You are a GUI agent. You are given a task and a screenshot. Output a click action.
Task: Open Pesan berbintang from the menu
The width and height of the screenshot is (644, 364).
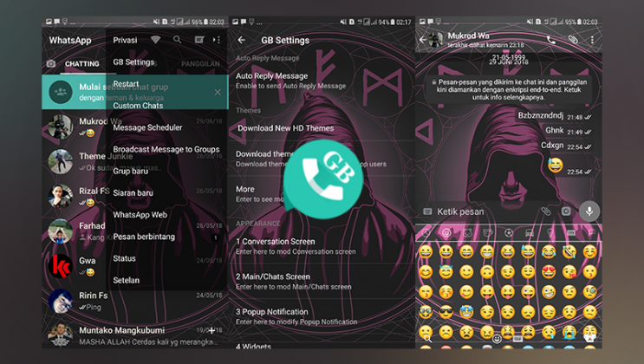click(144, 237)
